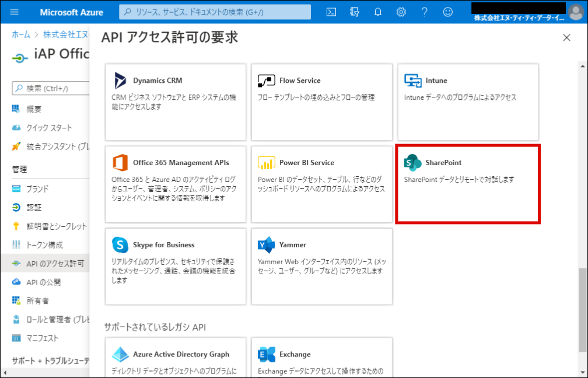
Task: Go to ホーム breadcrumb link
Action: (20, 34)
